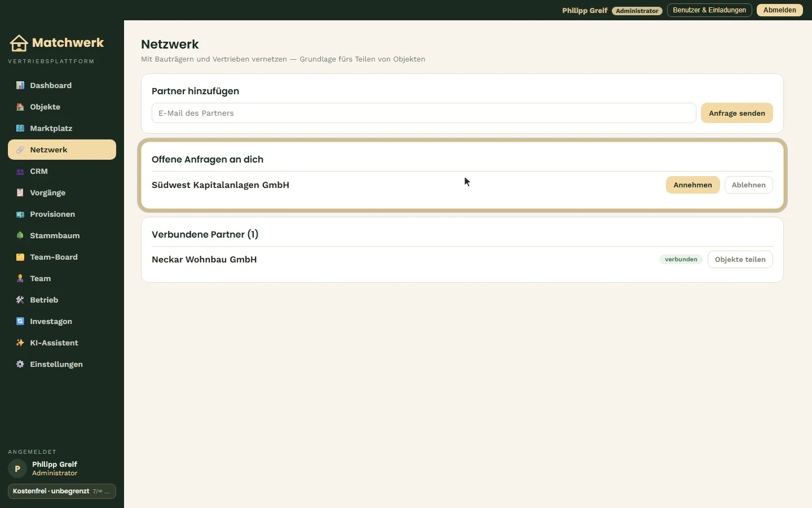Screen dimensions: 812x508
Task: Click the Team-Board folder icon
Action: tap(20, 257)
